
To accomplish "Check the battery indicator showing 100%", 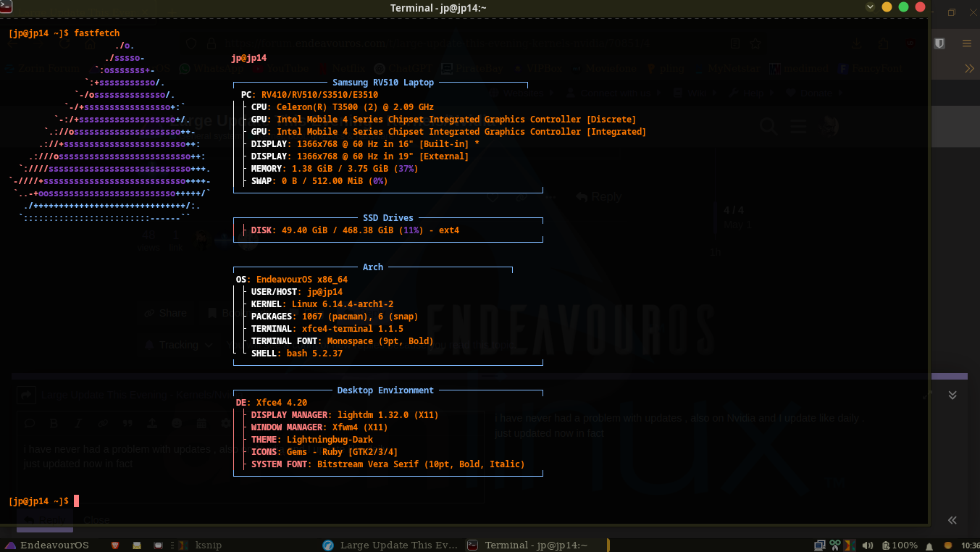I will click(898, 545).
